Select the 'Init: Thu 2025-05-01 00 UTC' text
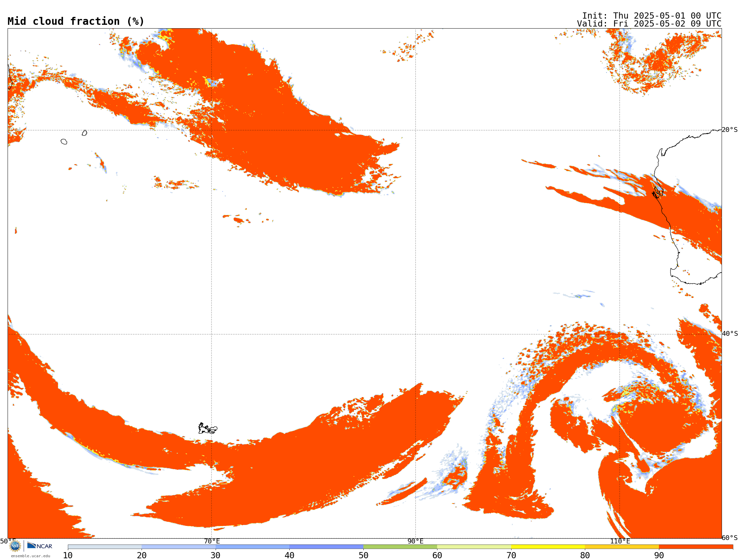The height and width of the screenshot is (560, 744). click(652, 16)
